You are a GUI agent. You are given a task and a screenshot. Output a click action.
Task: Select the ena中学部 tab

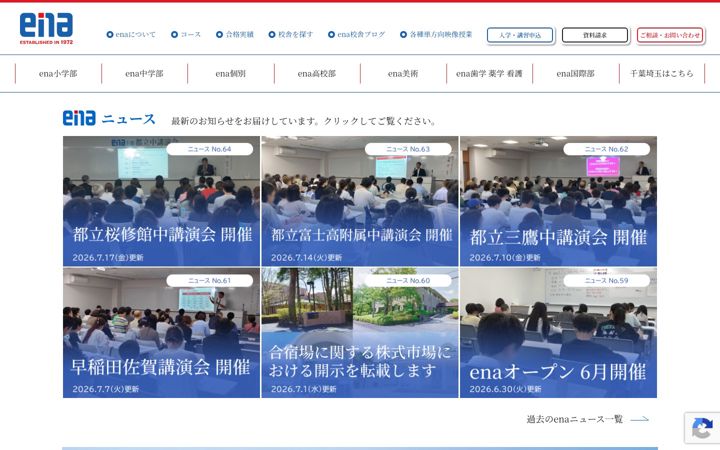point(144,73)
